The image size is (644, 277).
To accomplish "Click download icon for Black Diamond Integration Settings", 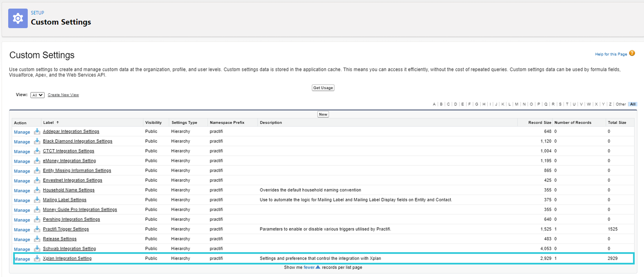I will 37,141.
